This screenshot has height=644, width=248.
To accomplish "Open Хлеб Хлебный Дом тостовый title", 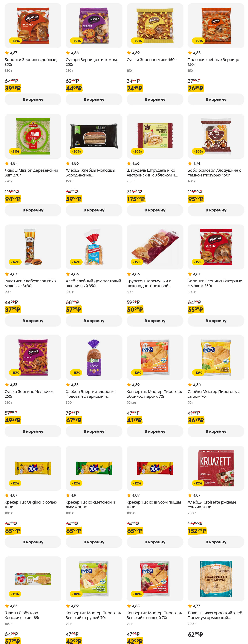I will click(x=93, y=283).
